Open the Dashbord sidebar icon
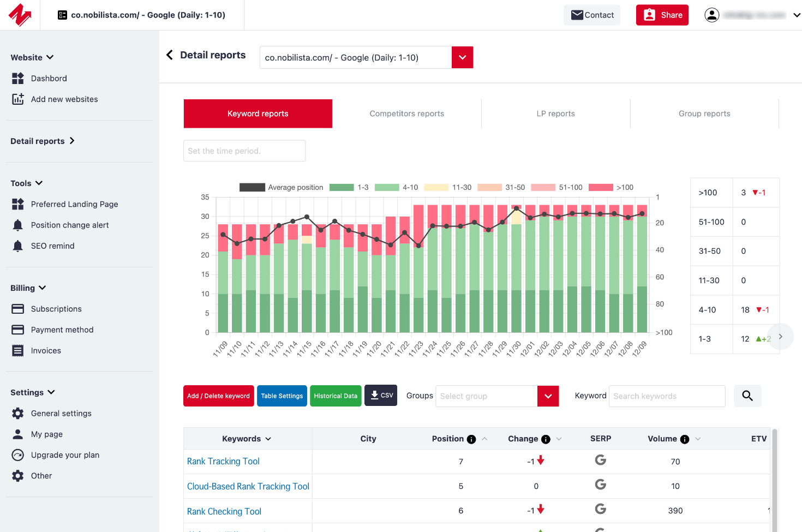802x532 pixels. 18,79
